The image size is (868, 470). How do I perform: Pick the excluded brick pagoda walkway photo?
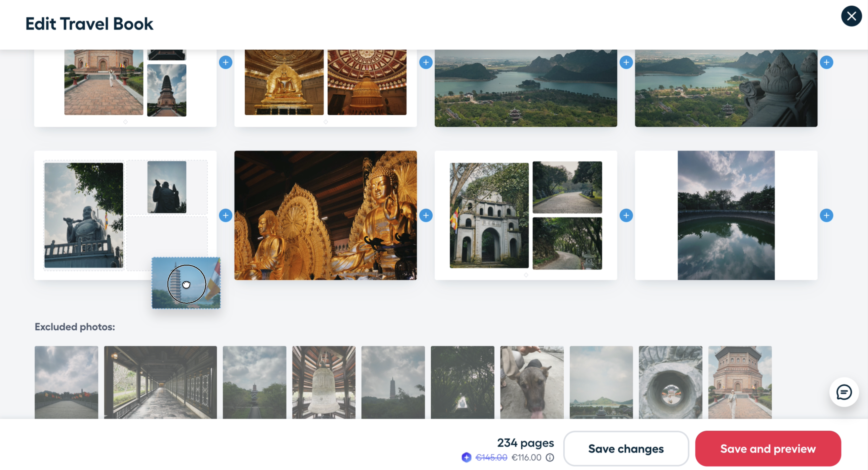740,382
